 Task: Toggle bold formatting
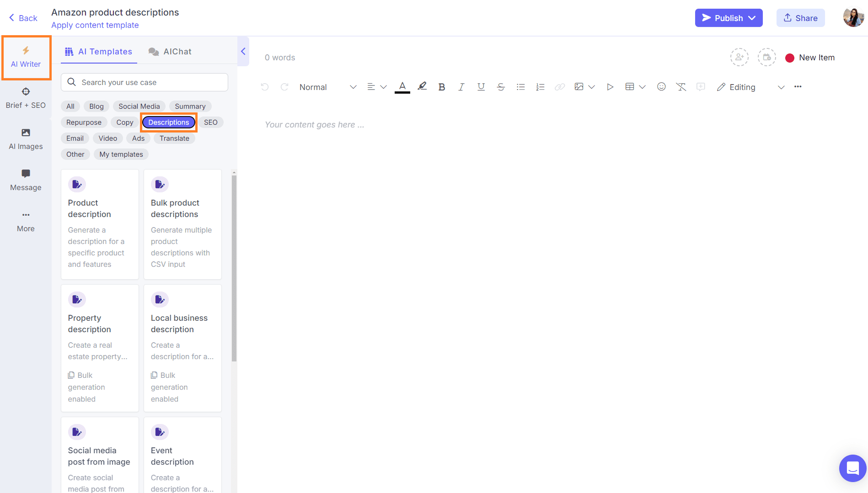441,87
